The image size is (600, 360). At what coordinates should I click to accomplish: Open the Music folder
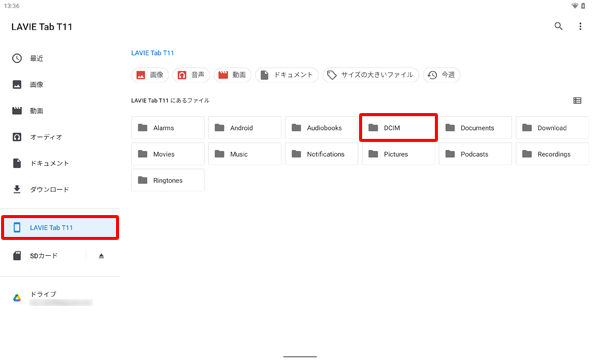(245, 154)
